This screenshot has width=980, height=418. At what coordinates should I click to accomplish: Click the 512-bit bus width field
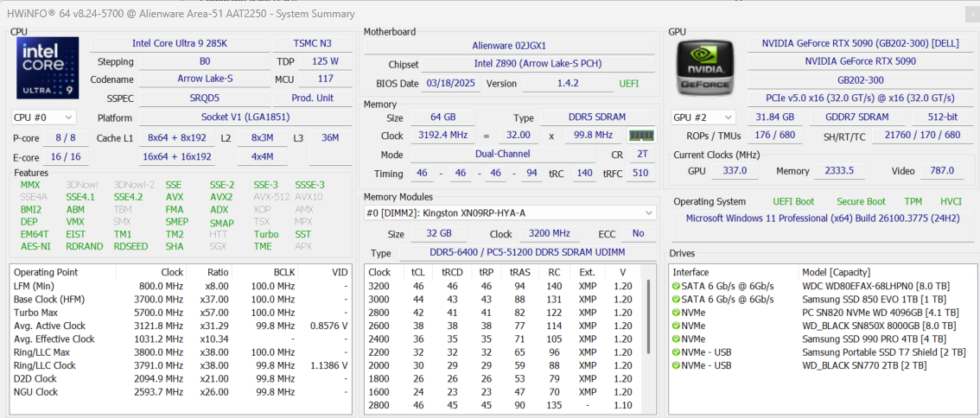943,117
